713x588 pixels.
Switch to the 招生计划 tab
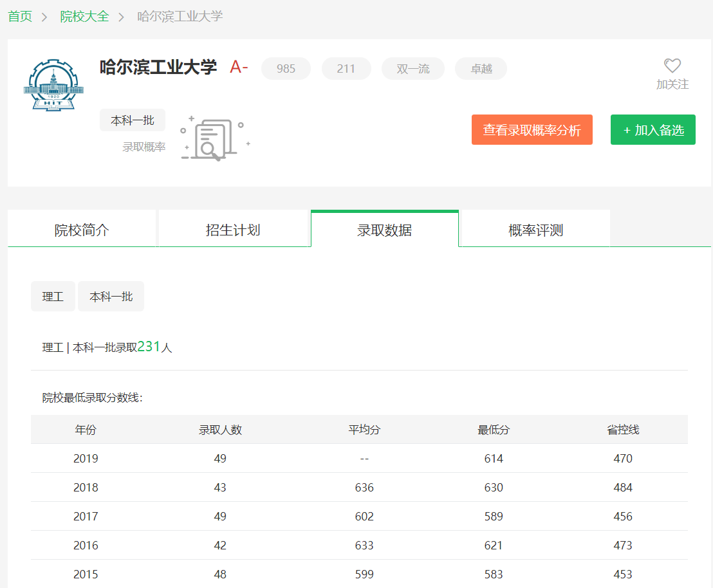233,230
